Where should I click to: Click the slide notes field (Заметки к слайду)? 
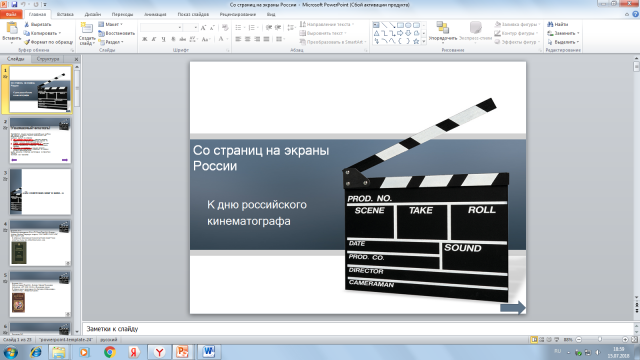pyautogui.click(x=358, y=329)
